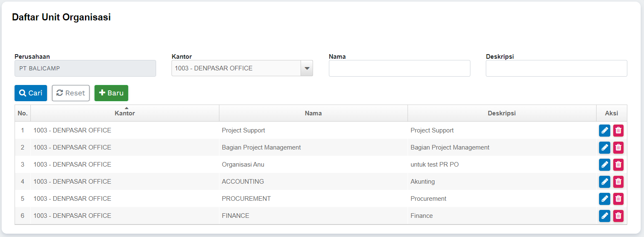Focus the Nama filter input field

tap(399, 68)
